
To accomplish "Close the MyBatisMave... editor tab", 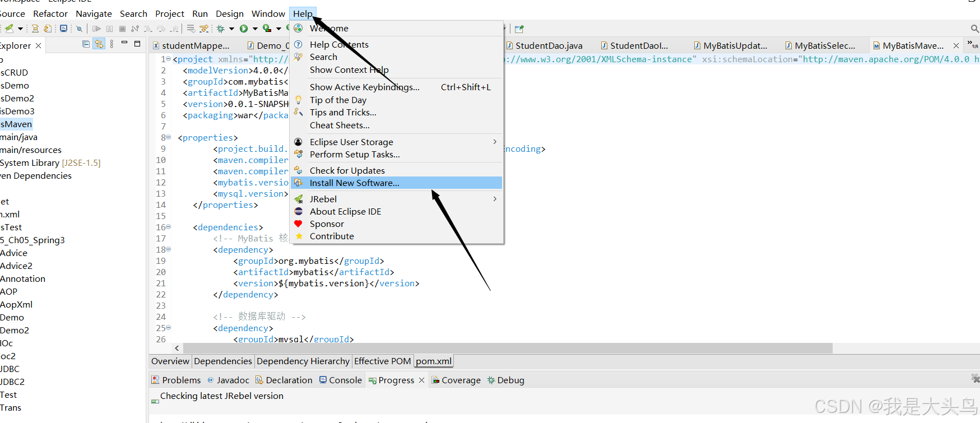I will point(956,45).
